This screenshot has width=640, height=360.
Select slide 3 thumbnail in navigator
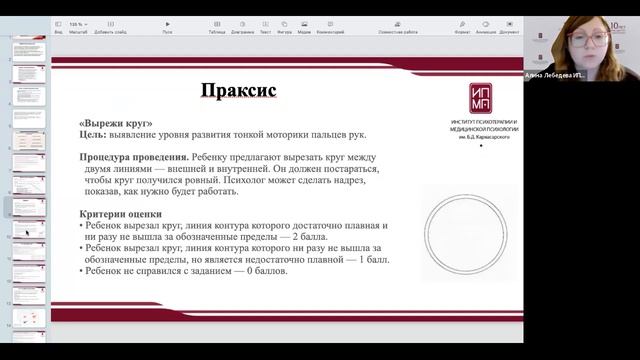coord(29,73)
